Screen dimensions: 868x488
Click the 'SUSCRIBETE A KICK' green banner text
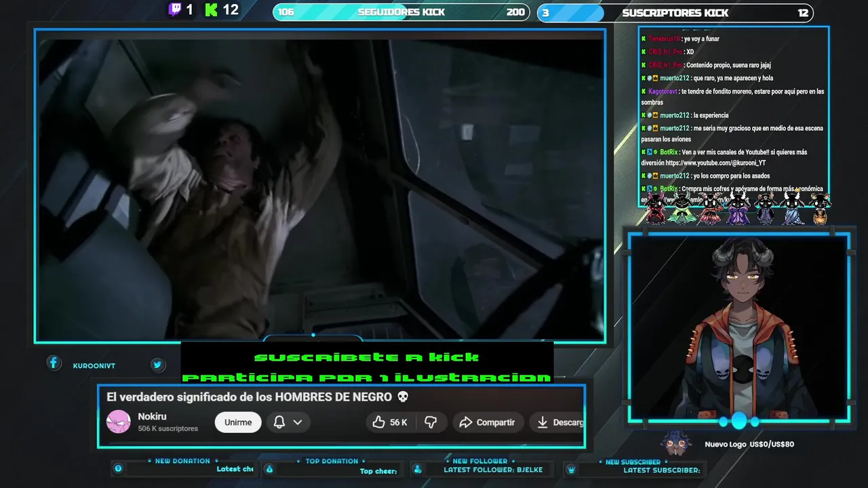(x=367, y=357)
